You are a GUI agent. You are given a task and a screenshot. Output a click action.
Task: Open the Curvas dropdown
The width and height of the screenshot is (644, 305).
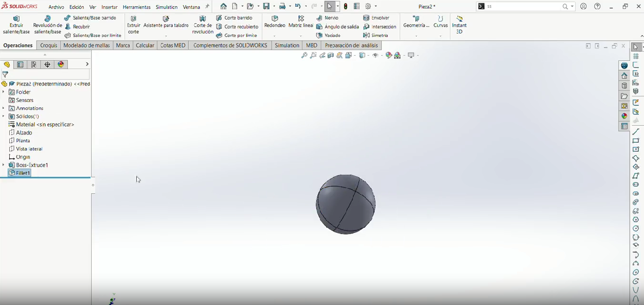coord(440,36)
